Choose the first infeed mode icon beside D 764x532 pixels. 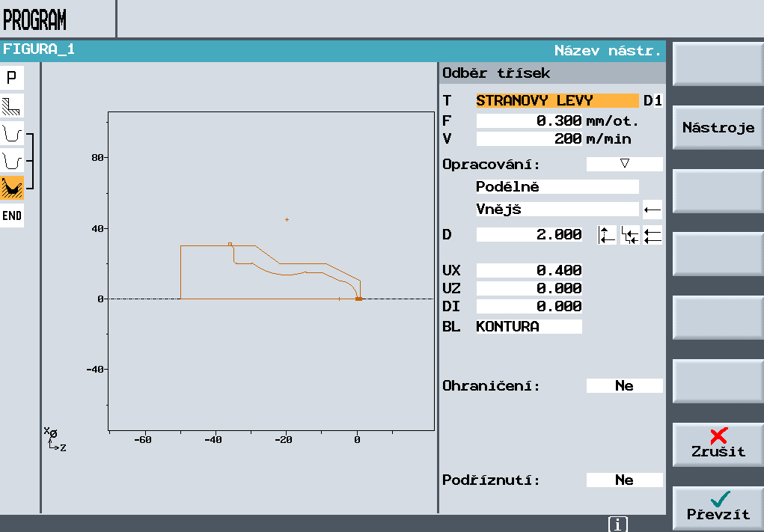pyautogui.click(x=607, y=235)
